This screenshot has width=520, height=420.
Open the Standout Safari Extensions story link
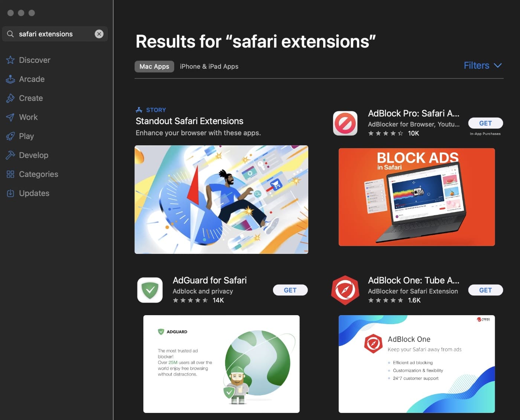point(189,121)
